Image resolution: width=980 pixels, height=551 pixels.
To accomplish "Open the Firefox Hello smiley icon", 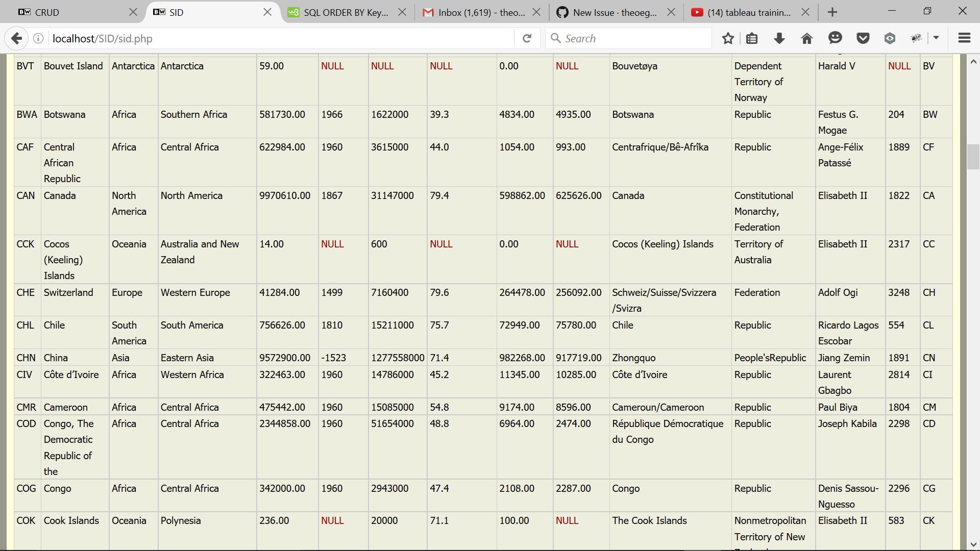I will (835, 38).
